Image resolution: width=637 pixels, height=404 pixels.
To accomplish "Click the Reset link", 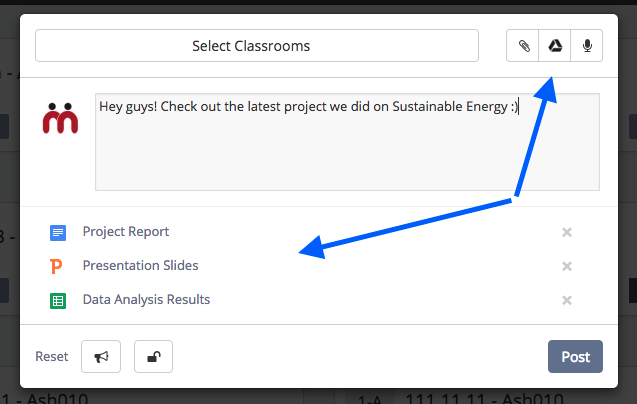I will (52, 356).
